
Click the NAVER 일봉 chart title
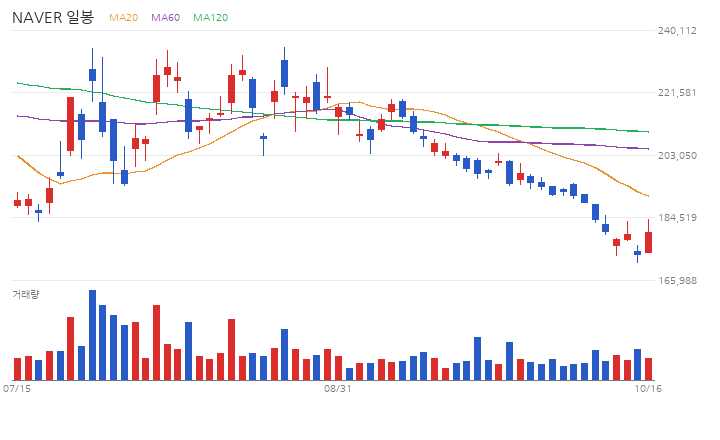[53, 17]
